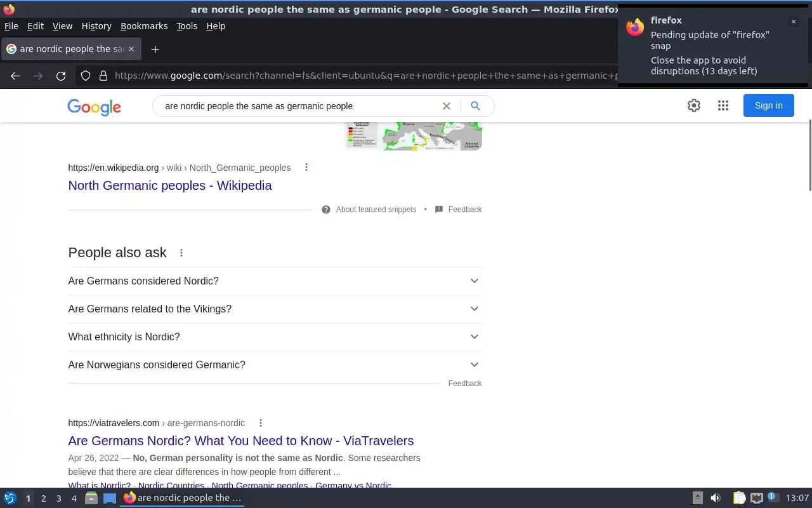Image resolution: width=812 pixels, height=508 pixels.
Task: Click the Google search text field
Action: coord(298,106)
